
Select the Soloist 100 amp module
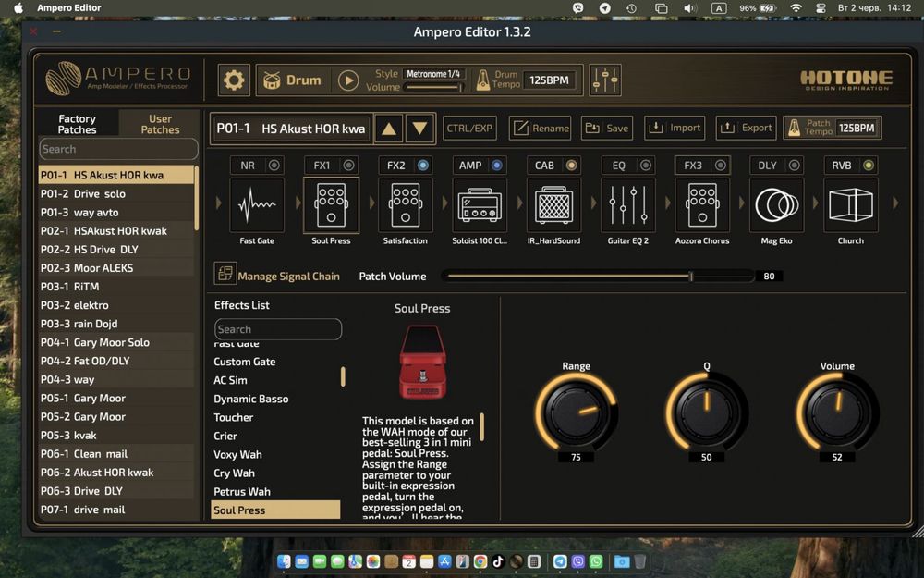pyautogui.click(x=480, y=205)
